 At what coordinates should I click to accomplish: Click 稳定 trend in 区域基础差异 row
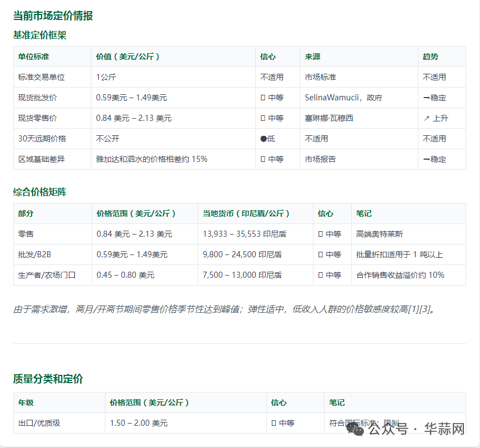[x=434, y=159]
